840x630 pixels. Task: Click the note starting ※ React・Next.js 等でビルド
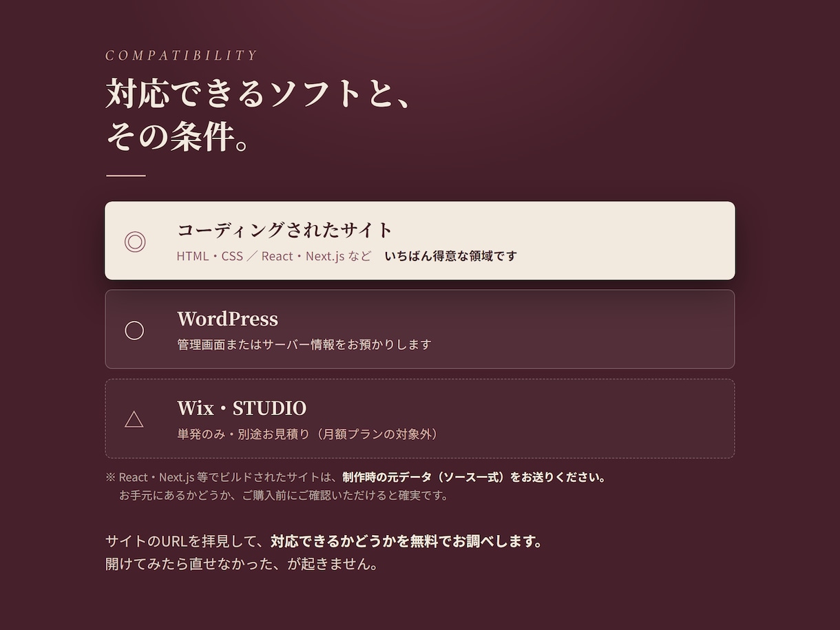click(356, 477)
